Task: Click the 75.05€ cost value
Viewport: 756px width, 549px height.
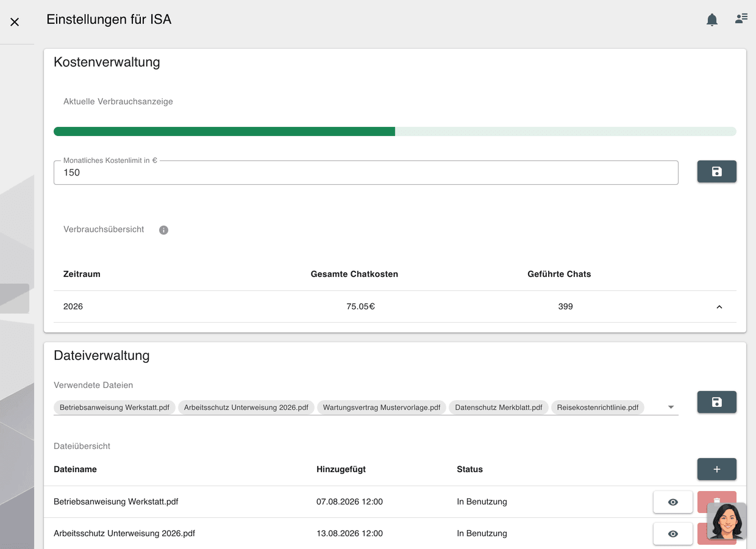Action: [360, 306]
